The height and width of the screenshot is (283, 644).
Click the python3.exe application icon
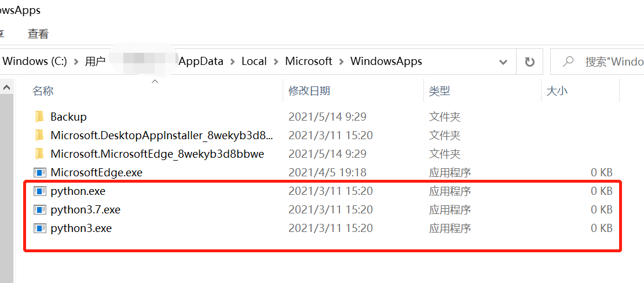tap(39, 228)
